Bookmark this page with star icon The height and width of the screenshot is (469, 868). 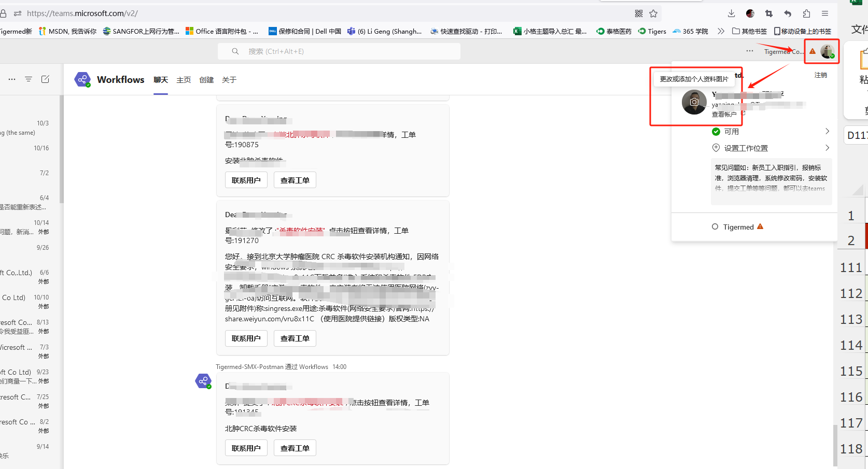click(653, 13)
